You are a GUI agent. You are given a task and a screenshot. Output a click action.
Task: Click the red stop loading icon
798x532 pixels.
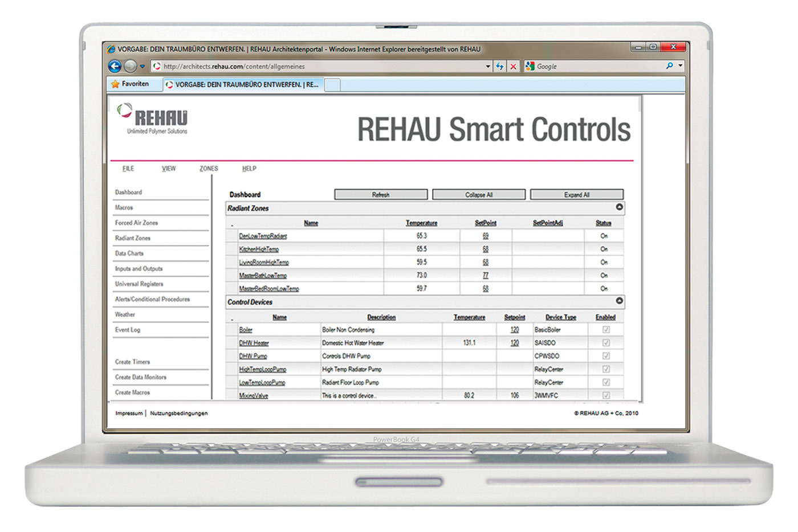(x=513, y=67)
